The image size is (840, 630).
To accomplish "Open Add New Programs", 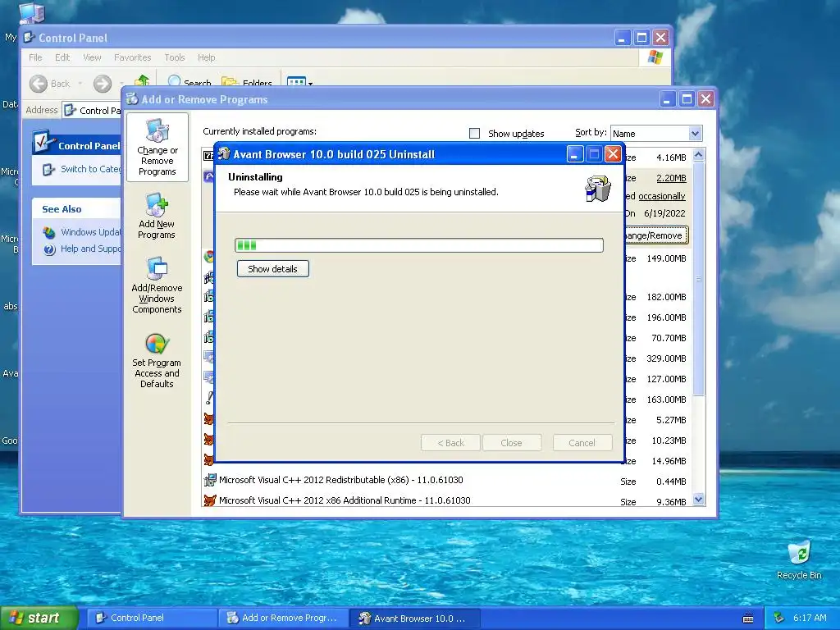I will [157, 216].
